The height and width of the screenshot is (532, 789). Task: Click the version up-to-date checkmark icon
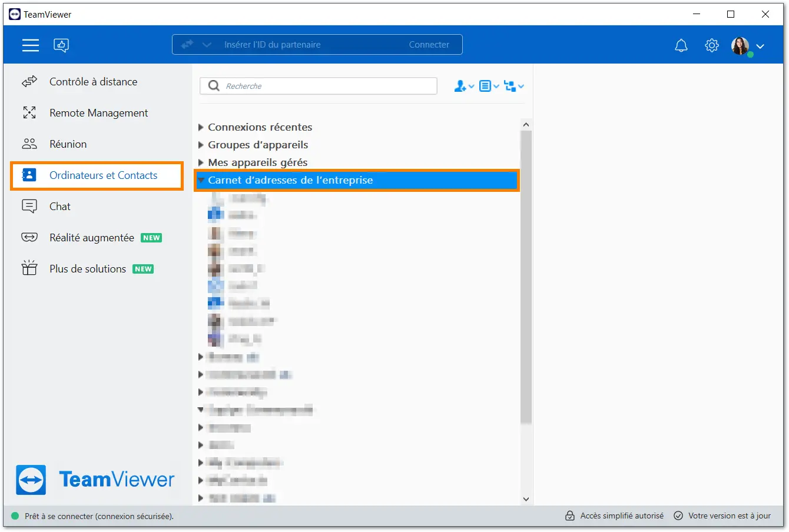[678, 516]
